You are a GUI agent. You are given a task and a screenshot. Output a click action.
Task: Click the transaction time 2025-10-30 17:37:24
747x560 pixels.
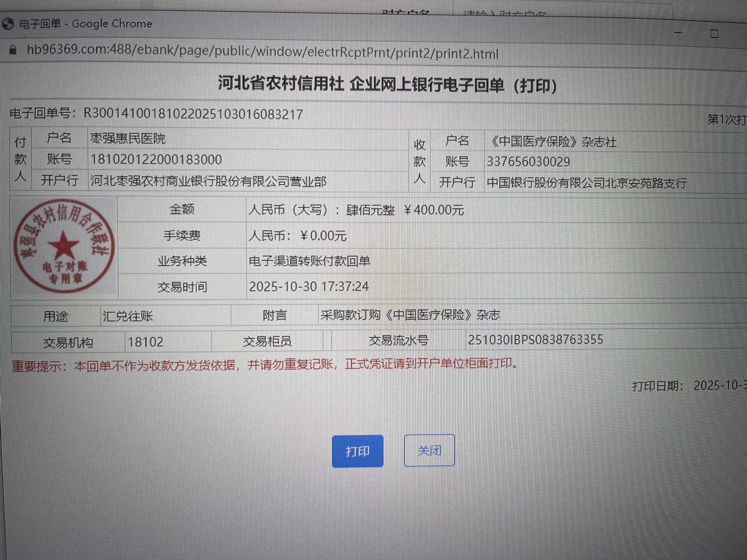click(x=309, y=286)
